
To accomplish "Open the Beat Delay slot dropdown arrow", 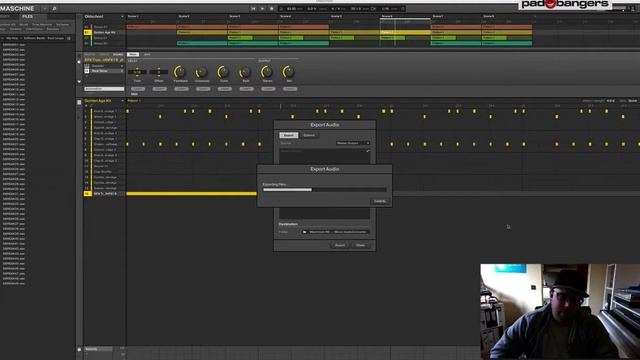I will click(x=122, y=71).
